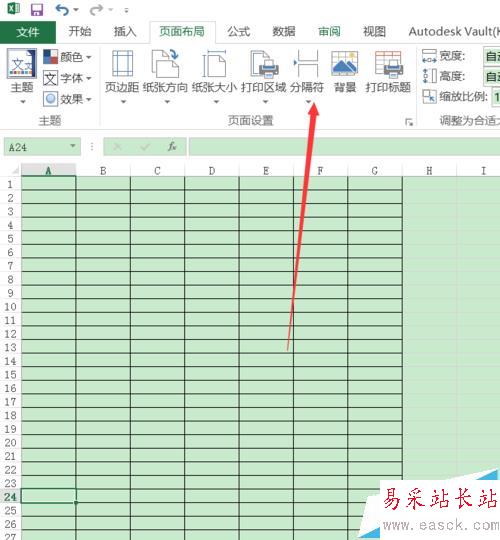The width and height of the screenshot is (500, 540).
Task: Click into the formula bar
Action: (344, 147)
